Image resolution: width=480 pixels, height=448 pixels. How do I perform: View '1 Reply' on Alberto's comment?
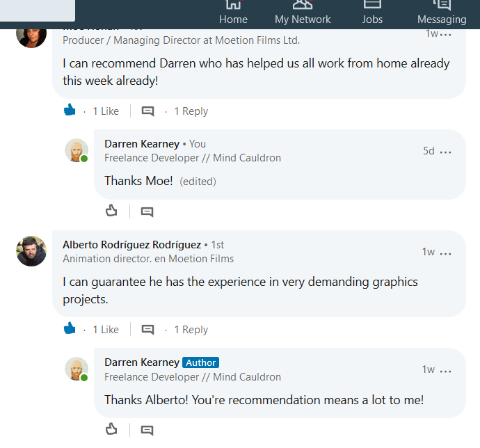tap(191, 330)
